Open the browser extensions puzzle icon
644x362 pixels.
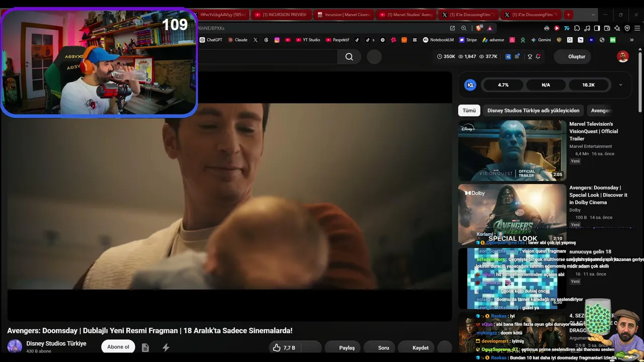(x=577, y=28)
